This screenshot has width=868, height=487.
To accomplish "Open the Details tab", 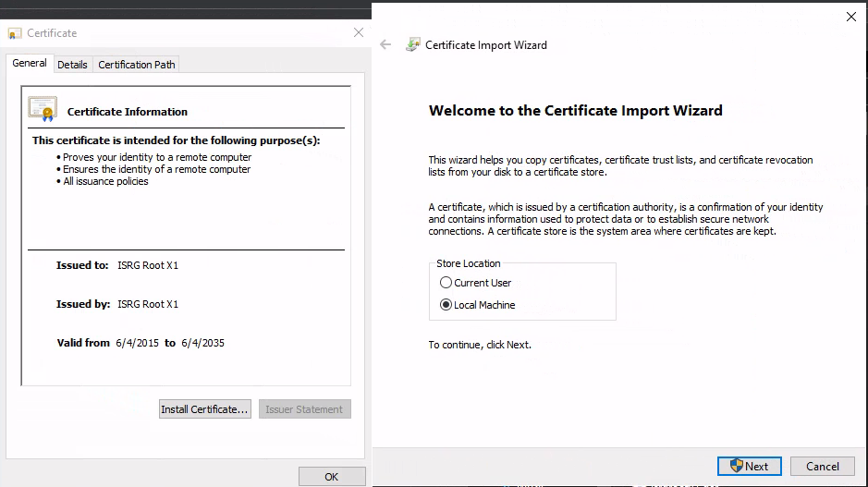I will [72, 65].
